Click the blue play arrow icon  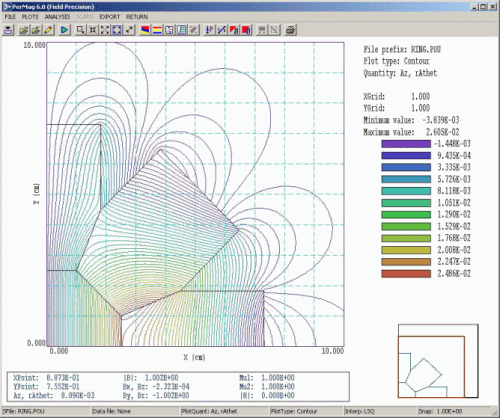64,30
